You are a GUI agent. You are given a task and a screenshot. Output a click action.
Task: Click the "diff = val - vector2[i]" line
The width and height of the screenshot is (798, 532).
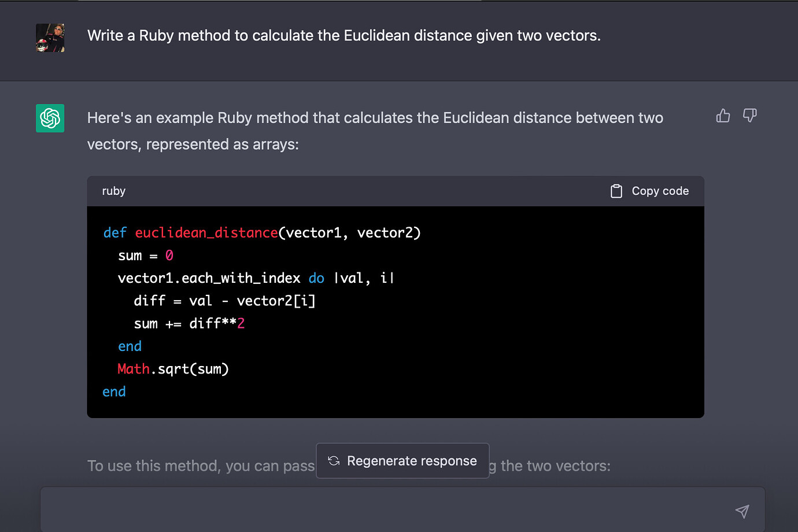click(x=224, y=301)
